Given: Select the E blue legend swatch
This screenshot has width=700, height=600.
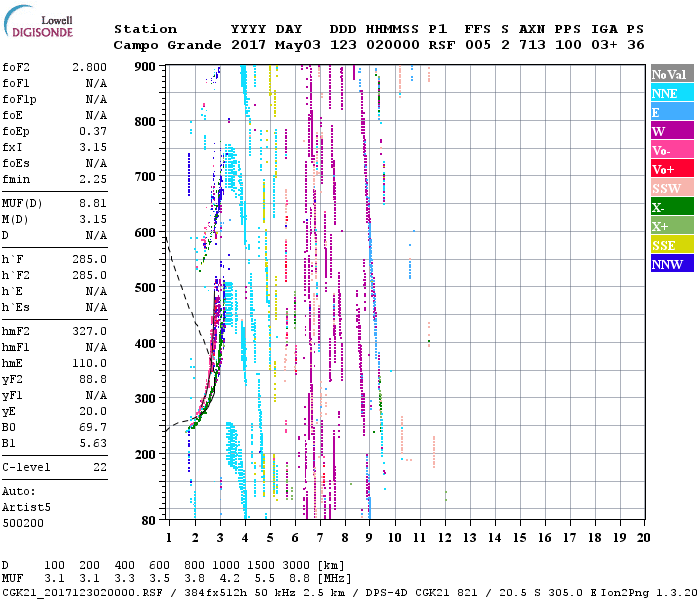Looking at the screenshot, I should coord(672,112).
